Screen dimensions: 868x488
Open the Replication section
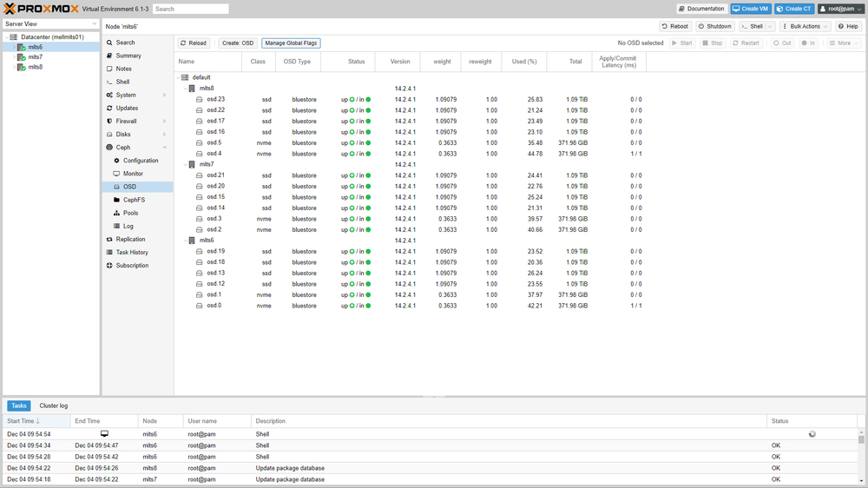pos(130,240)
